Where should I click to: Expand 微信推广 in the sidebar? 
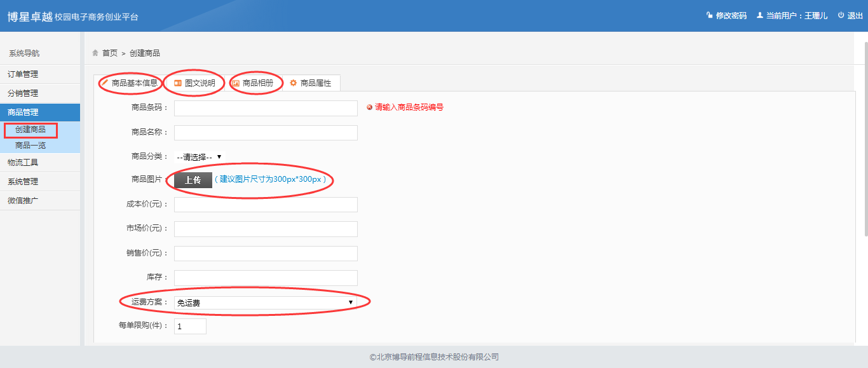tap(23, 201)
